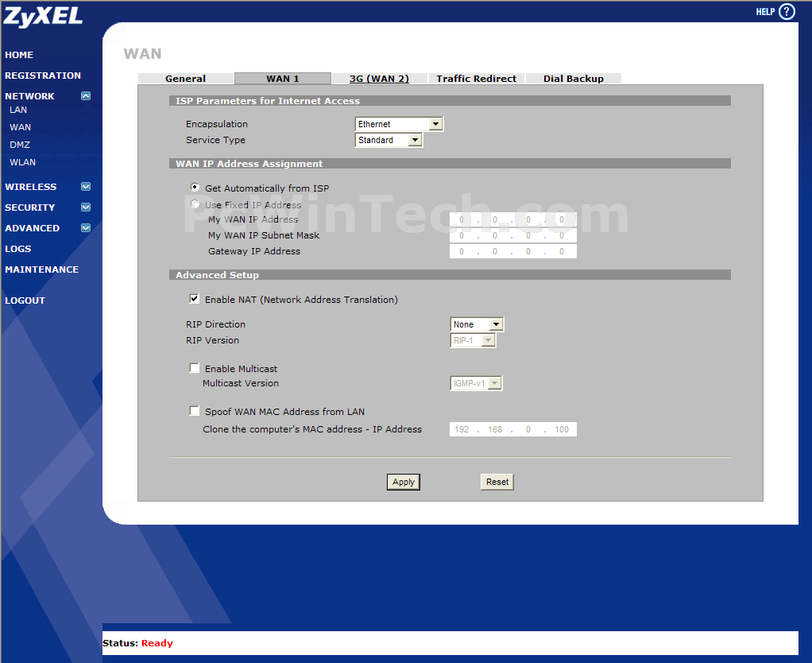Open the Multicast Version dropdown

[476, 384]
